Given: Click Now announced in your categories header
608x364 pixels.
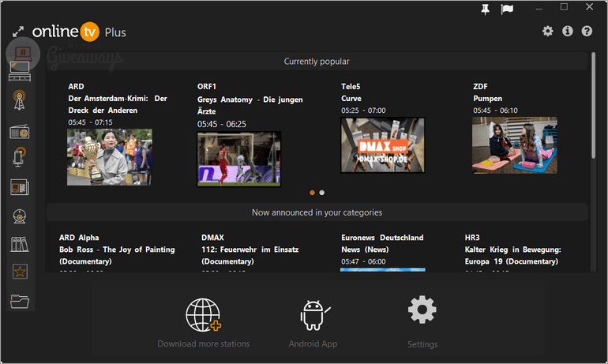Looking at the screenshot, I should (x=317, y=212).
